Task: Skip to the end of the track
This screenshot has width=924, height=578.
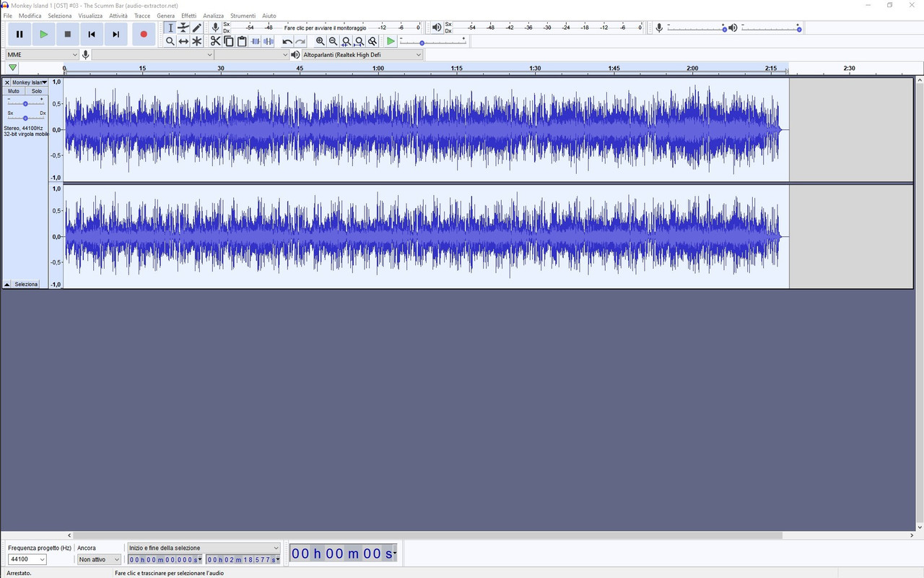Action: 115,34
